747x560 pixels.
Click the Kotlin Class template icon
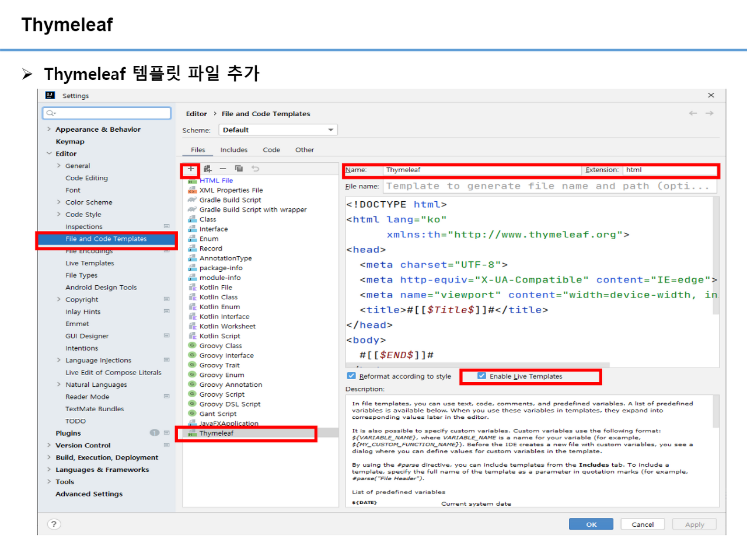point(192,297)
